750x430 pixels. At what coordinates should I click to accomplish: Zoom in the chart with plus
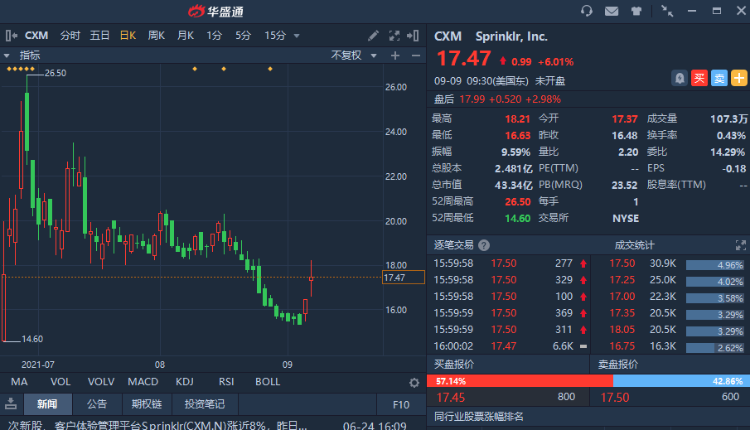(x=395, y=55)
